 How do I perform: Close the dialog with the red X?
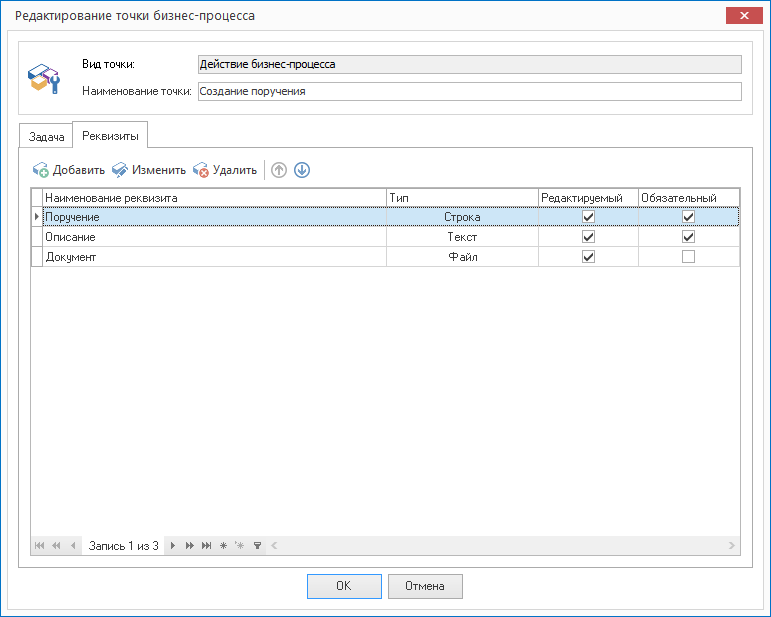(744, 15)
